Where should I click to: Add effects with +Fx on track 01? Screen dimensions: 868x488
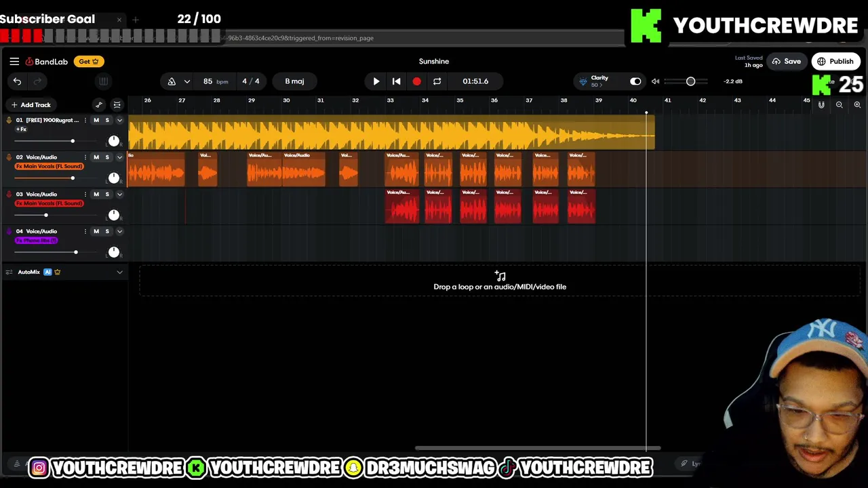21,129
